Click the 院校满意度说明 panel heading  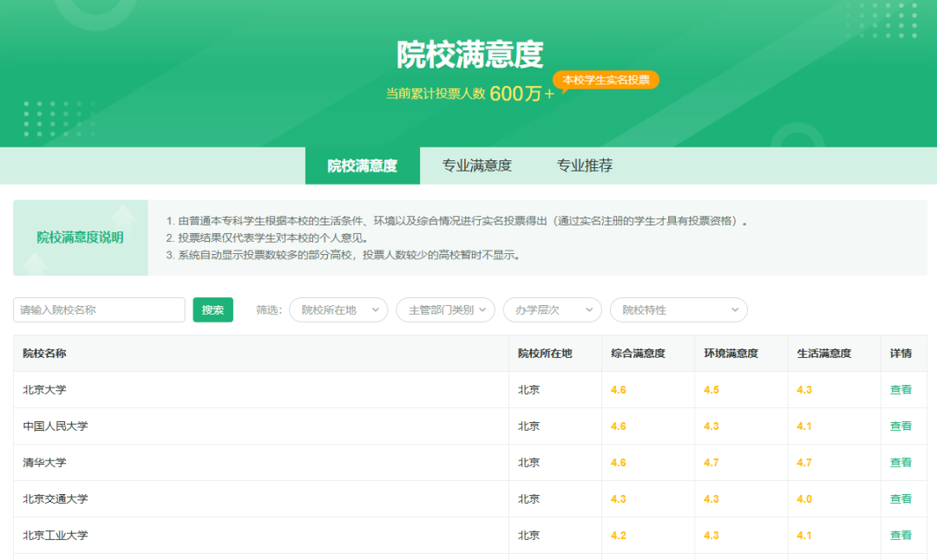(x=80, y=238)
